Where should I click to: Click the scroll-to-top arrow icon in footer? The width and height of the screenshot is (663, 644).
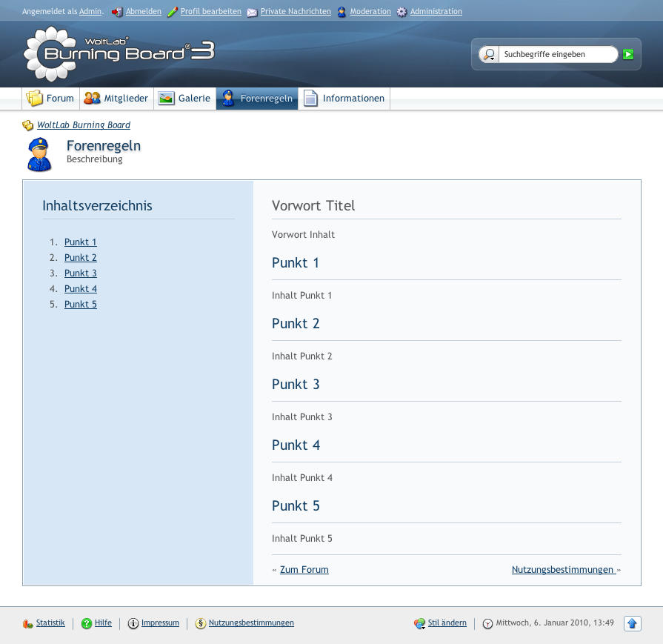pyautogui.click(x=632, y=623)
